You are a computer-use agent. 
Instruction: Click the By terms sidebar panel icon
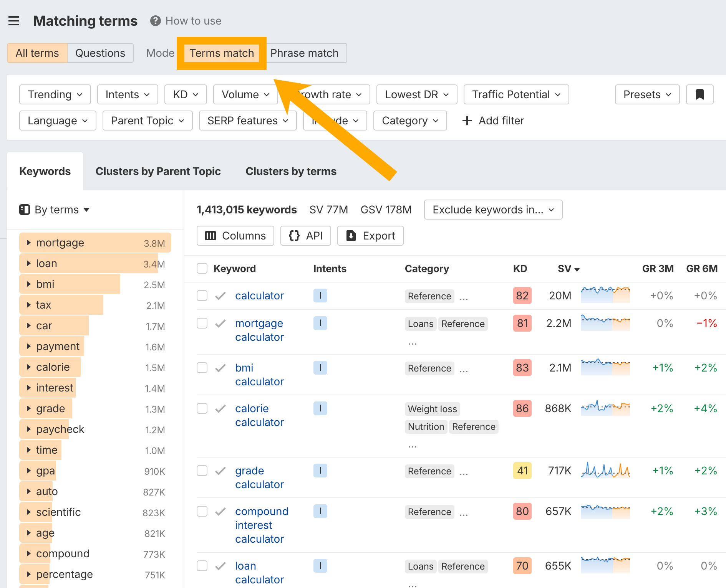pos(25,210)
